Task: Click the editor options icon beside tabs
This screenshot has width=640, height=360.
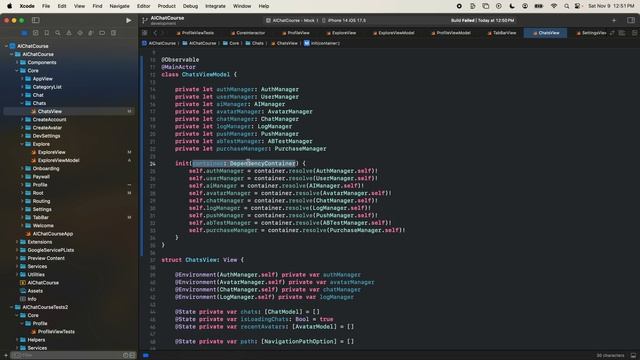Action: coord(622,33)
